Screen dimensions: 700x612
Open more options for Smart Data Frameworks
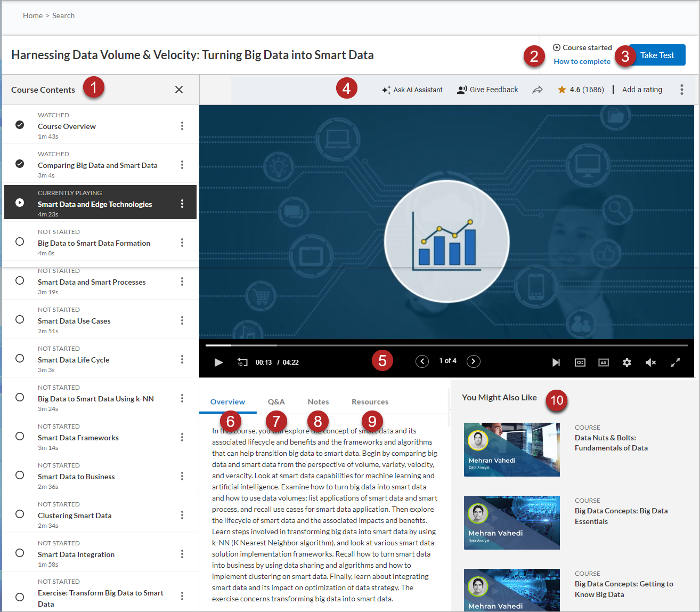pos(182,437)
